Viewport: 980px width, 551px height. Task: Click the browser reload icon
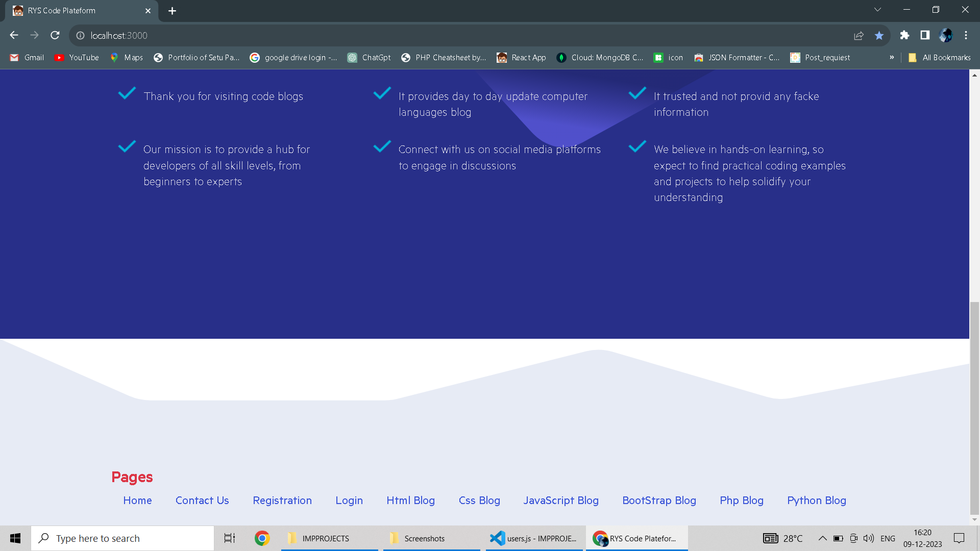[55, 35]
